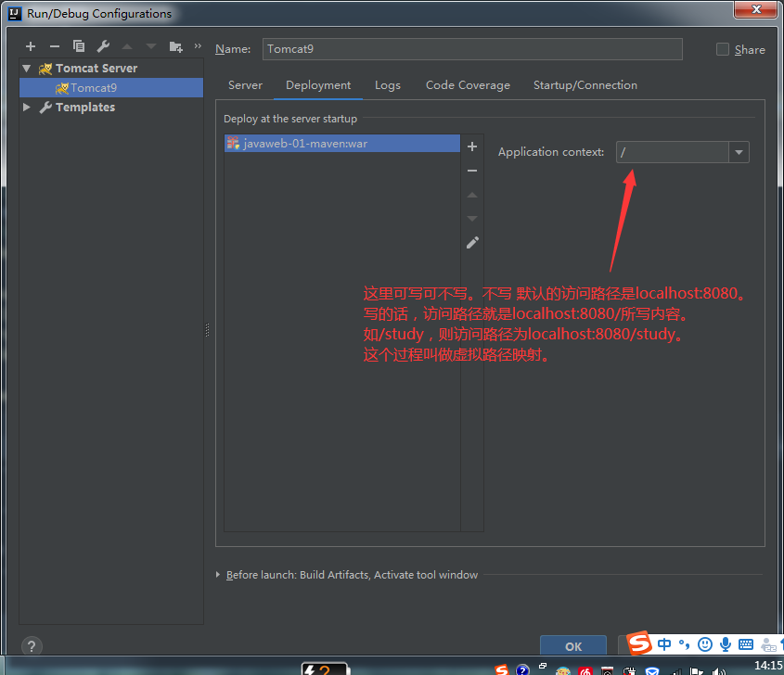The image size is (784, 675).
Task: Move configuration up in the left toolbar
Action: coord(127,46)
